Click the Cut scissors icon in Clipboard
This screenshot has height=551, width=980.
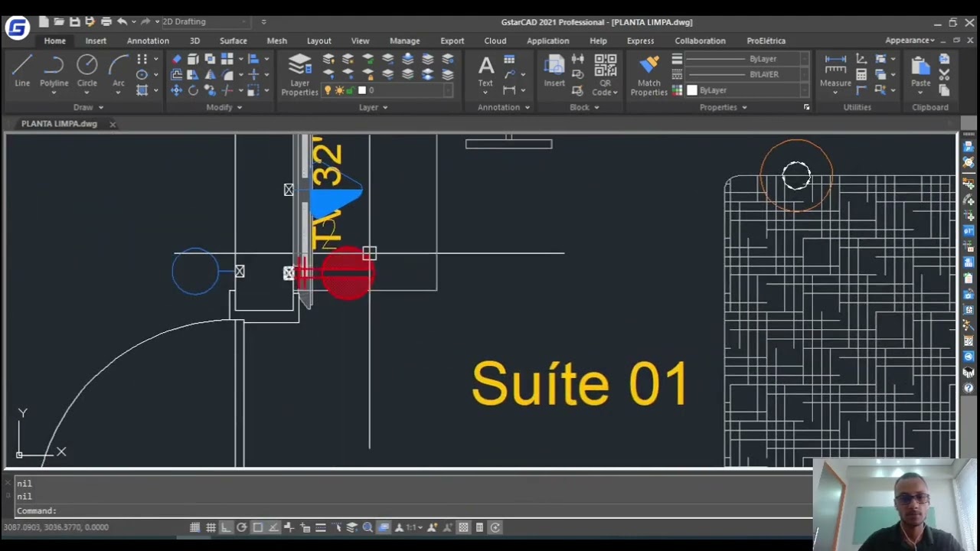pyautogui.click(x=944, y=74)
